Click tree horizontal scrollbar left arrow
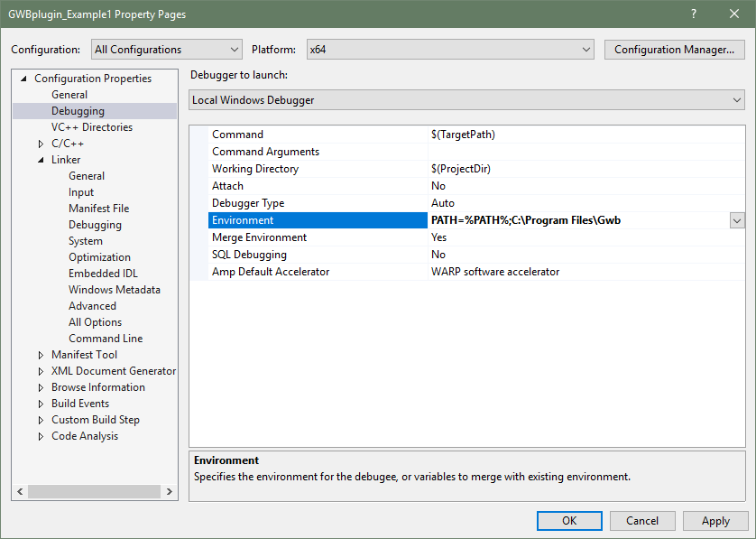The image size is (756, 539). [x=20, y=492]
